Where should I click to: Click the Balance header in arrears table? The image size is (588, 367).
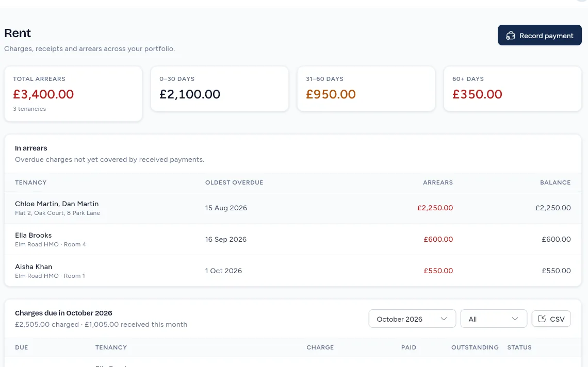(555, 182)
